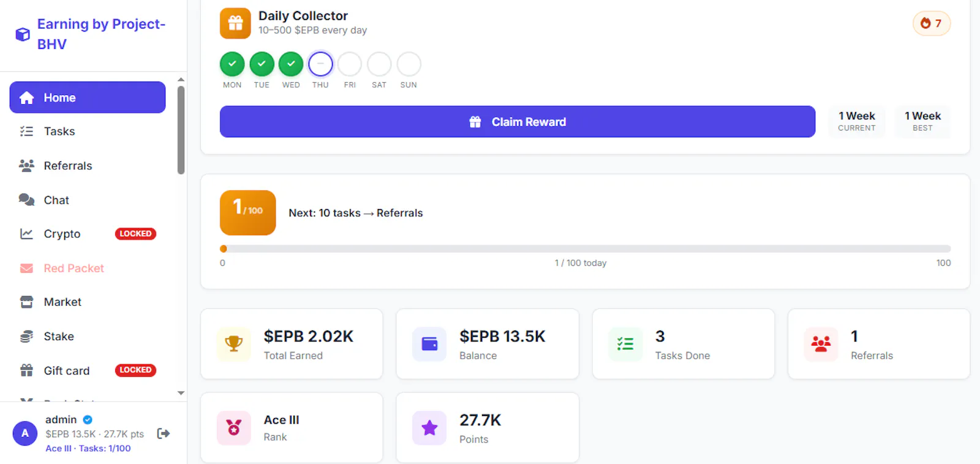
Task: Click the 'Daily Collector' heading
Action: 303,15
